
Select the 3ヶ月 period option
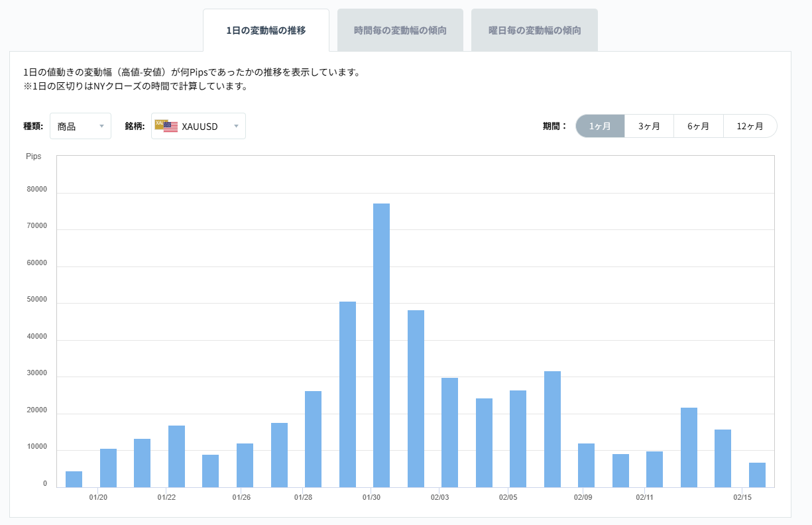[x=649, y=125]
